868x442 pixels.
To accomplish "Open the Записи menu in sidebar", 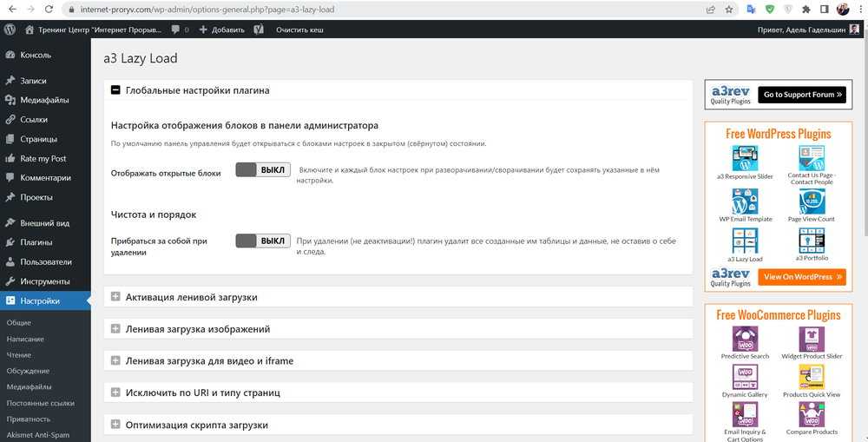I will point(33,81).
